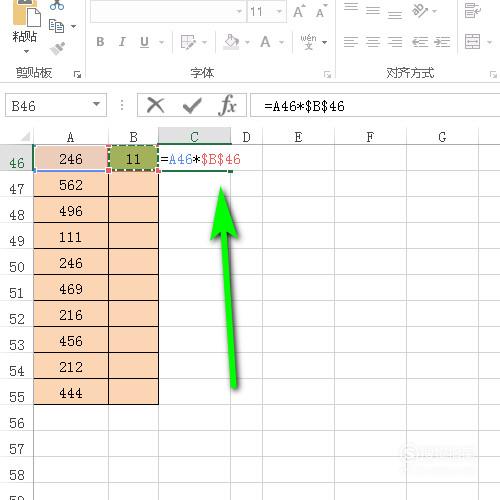This screenshot has width=500, height=500.
Task: Click cell B46 containing 11
Action: [x=133, y=158]
